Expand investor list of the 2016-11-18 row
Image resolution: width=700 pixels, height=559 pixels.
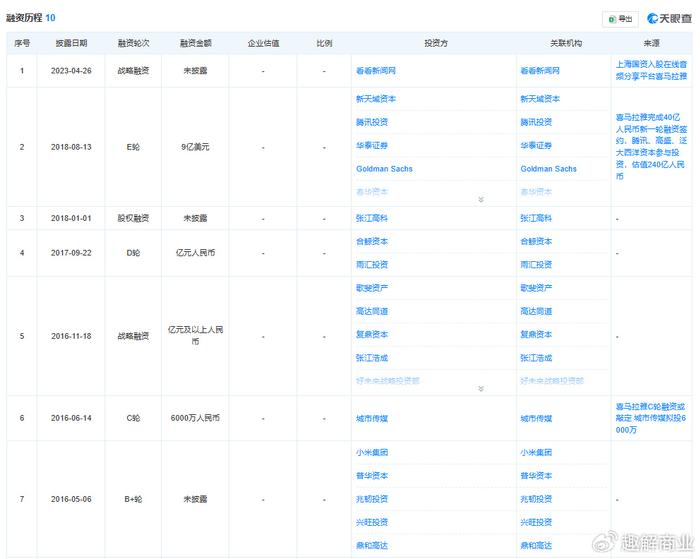coord(481,388)
